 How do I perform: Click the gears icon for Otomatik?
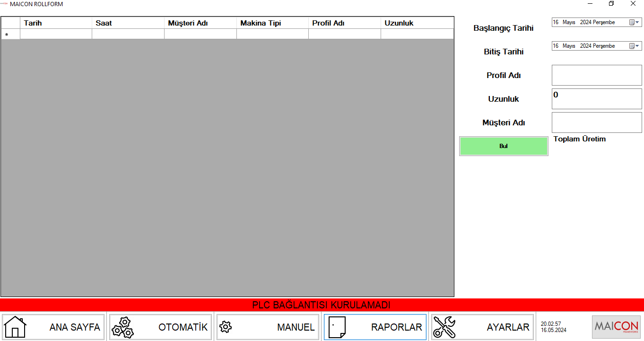point(121,327)
